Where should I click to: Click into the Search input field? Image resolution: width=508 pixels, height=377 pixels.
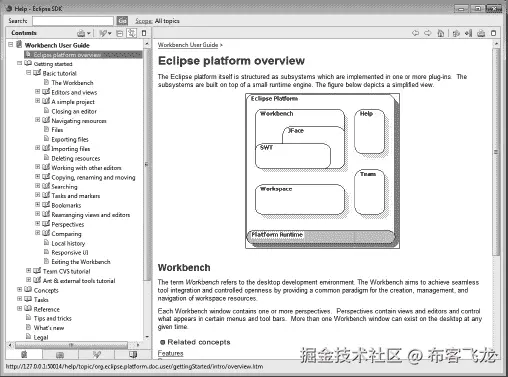(x=73, y=21)
